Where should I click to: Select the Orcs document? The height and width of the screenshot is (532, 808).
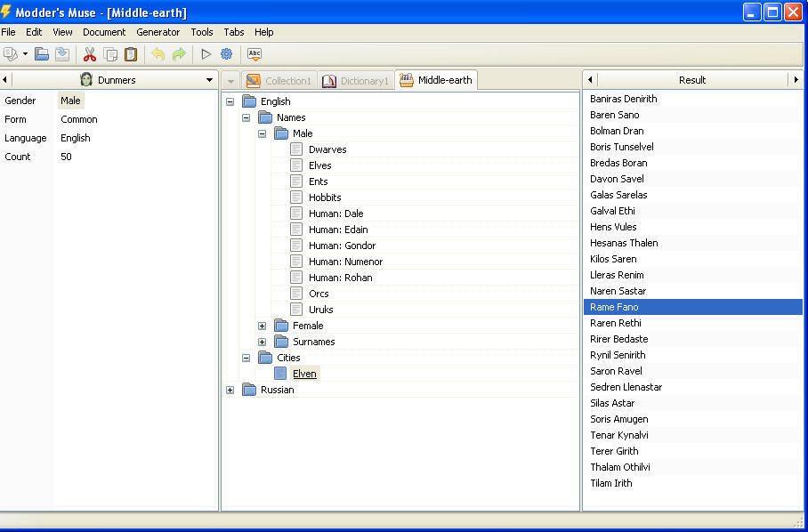point(319,293)
